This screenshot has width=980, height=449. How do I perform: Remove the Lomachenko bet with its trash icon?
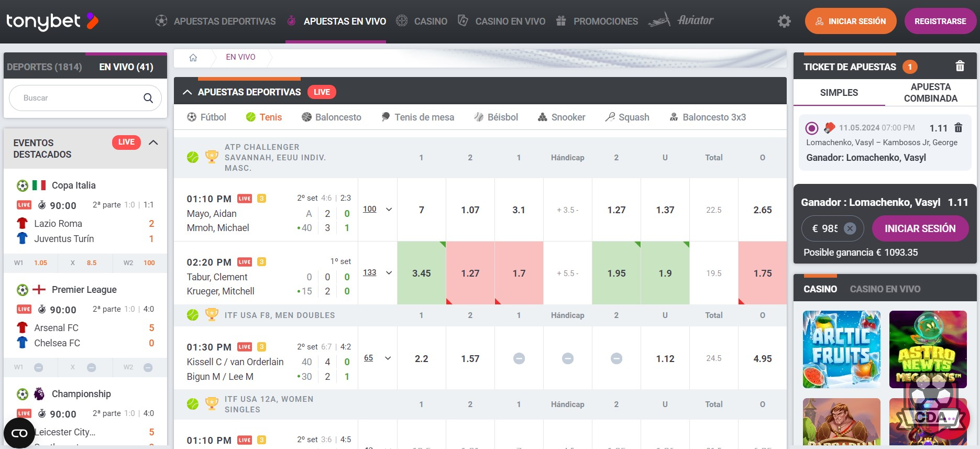pos(959,128)
